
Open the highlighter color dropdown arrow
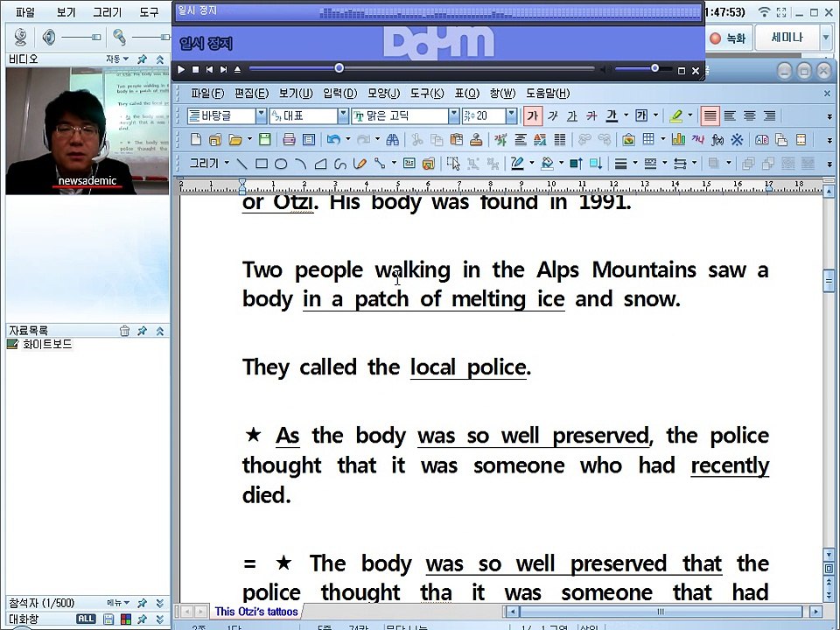(690, 115)
